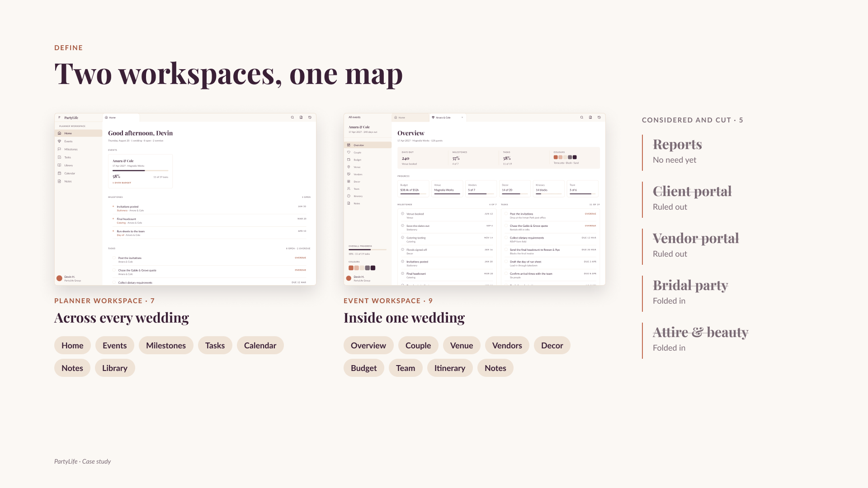Check 'Draft the day-of run sheet' task
Screen dimensions: 868x488
[506, 262]
